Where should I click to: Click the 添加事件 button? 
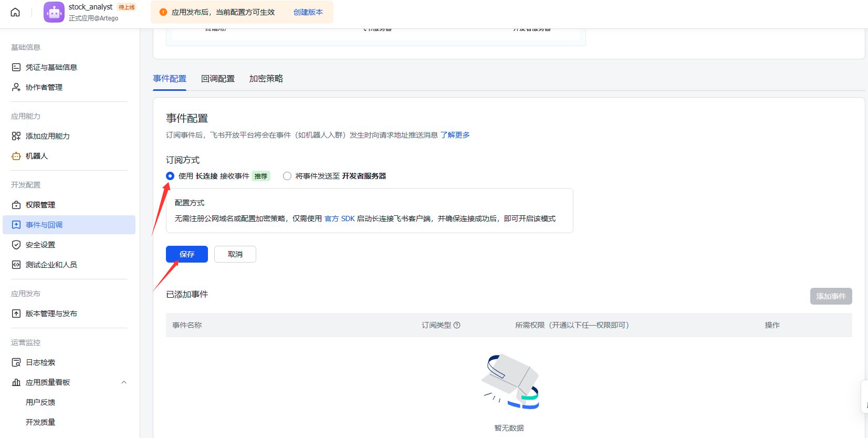click(x=831, y=296)
